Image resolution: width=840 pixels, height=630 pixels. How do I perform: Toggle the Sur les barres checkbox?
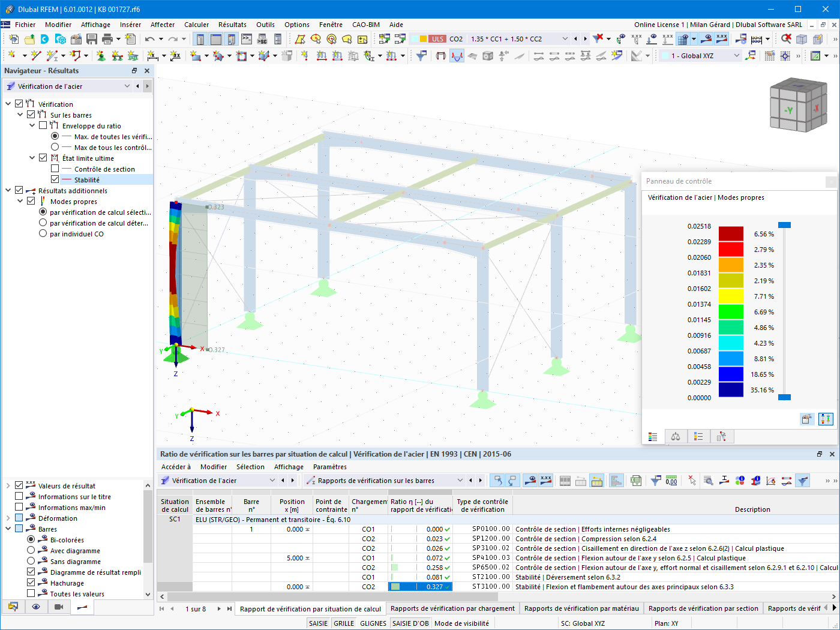pyautogui.click(x=31, y=115)
